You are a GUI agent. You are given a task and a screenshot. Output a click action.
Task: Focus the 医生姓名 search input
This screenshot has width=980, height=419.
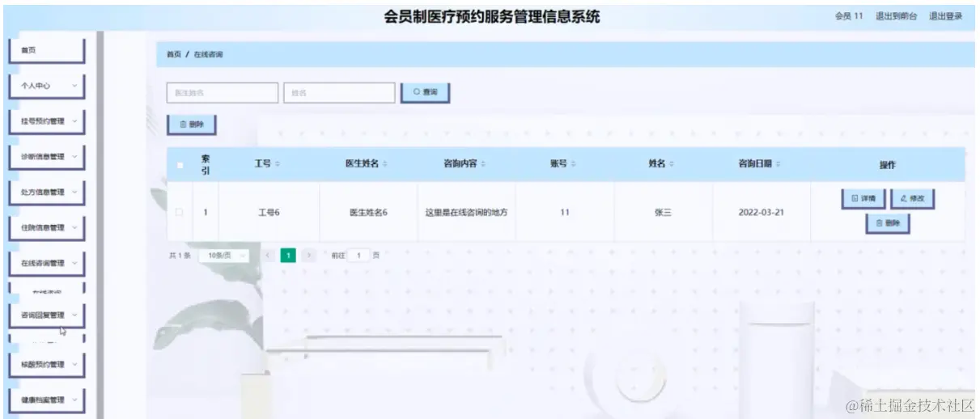click(223, 93)
